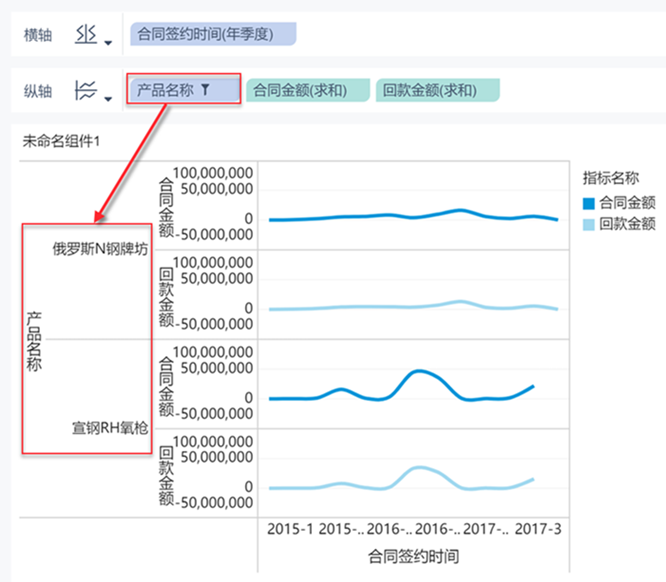Click the peak of 宣钢RH氧枪 回款金额 line
Viewport: 666px width, 582px height.
419,468
